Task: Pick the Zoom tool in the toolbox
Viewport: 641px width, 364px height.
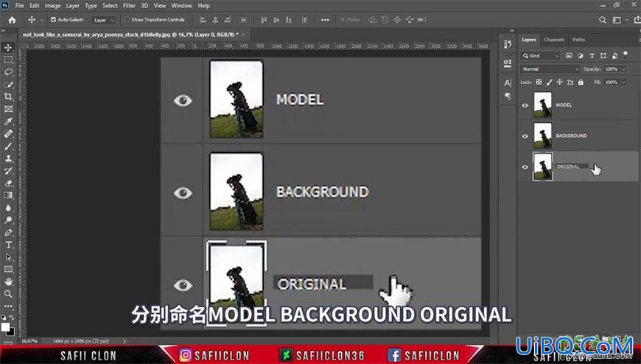Action: [x=8, y=294]
